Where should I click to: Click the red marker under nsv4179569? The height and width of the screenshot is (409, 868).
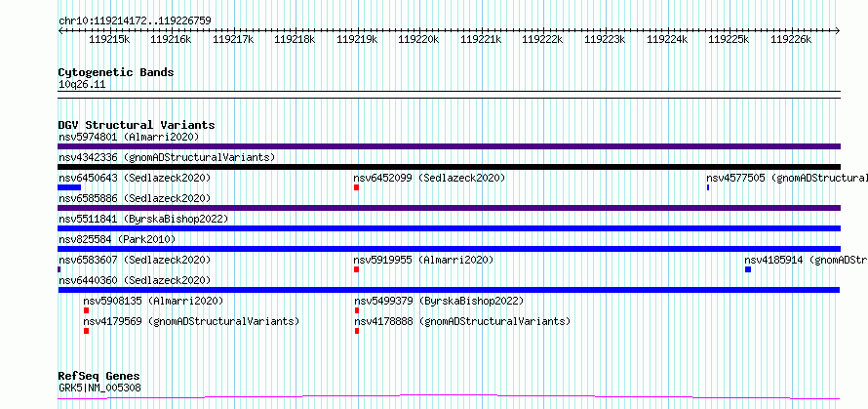pos(87,331)
